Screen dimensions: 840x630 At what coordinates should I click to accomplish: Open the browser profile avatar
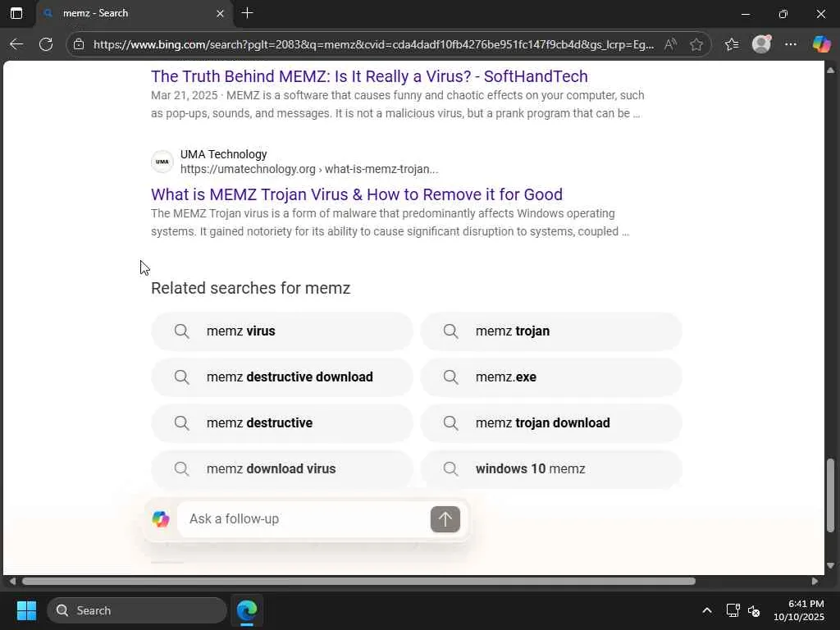761,44
